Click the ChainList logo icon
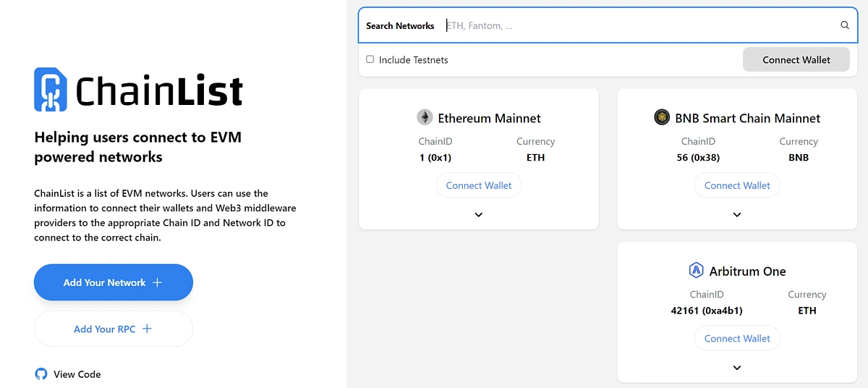Screen dimensions: 868x388 [51, 90]
